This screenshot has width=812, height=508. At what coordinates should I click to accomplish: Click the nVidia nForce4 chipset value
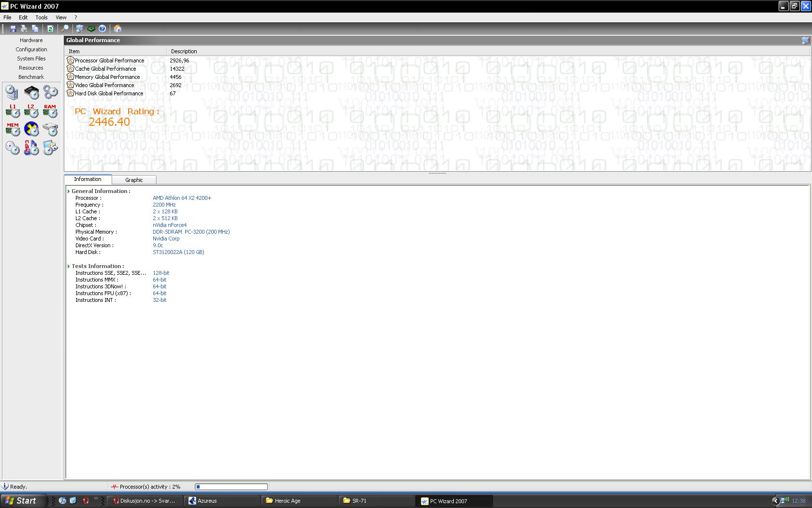170,225
